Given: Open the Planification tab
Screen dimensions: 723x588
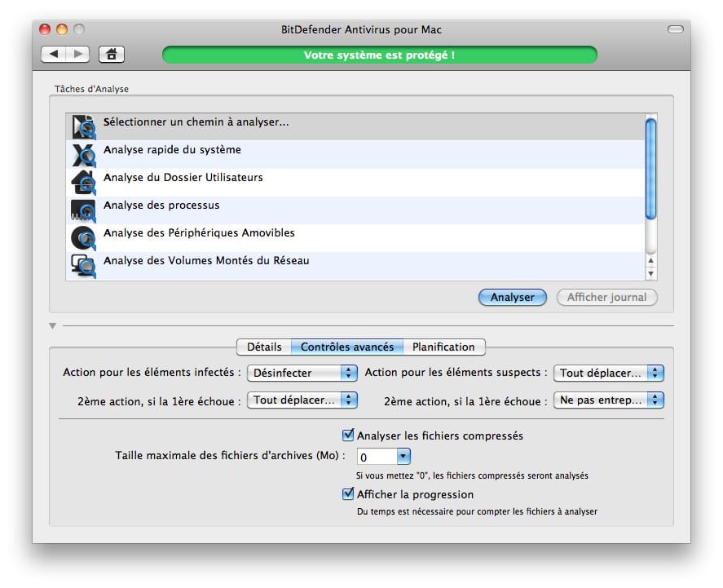Looking at the screenshot, I should pyautogui.click(x=443, y=347).
